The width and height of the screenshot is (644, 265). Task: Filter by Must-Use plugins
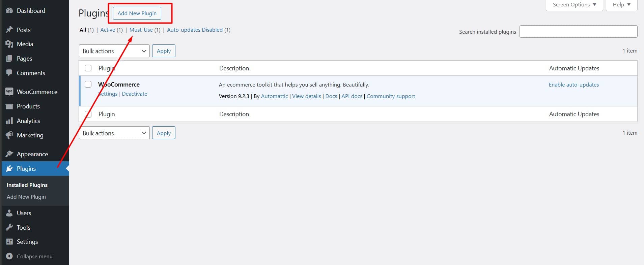coord(141,30)
